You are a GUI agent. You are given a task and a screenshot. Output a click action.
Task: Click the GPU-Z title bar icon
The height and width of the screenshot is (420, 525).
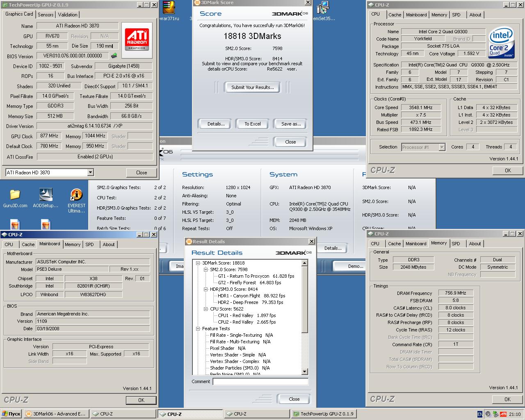tap(5, 5)
